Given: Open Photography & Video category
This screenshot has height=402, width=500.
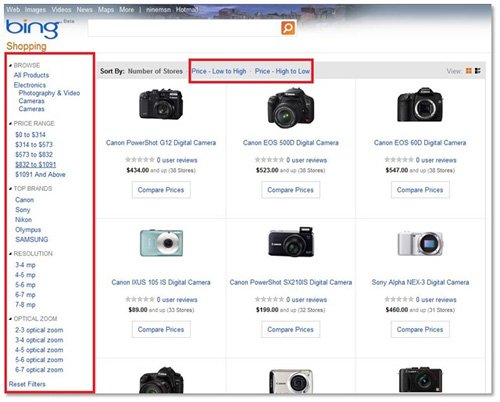Looking at the screenshot, I should click(x=49, y=93).
